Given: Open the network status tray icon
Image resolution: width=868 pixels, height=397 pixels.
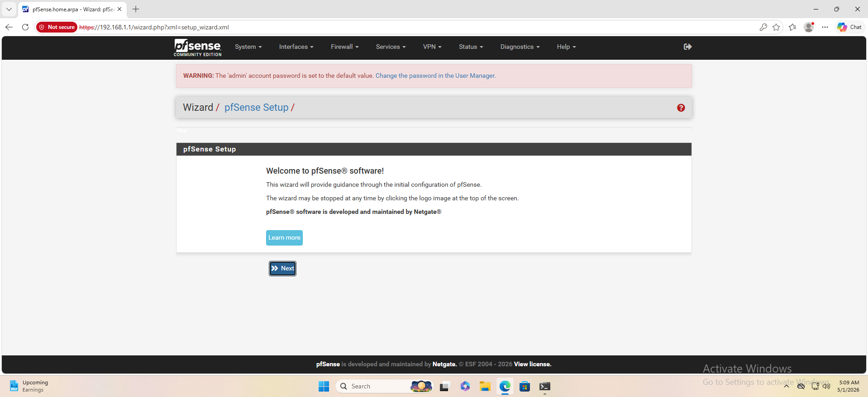Looking at the screenshot, I should pos(815,386).
